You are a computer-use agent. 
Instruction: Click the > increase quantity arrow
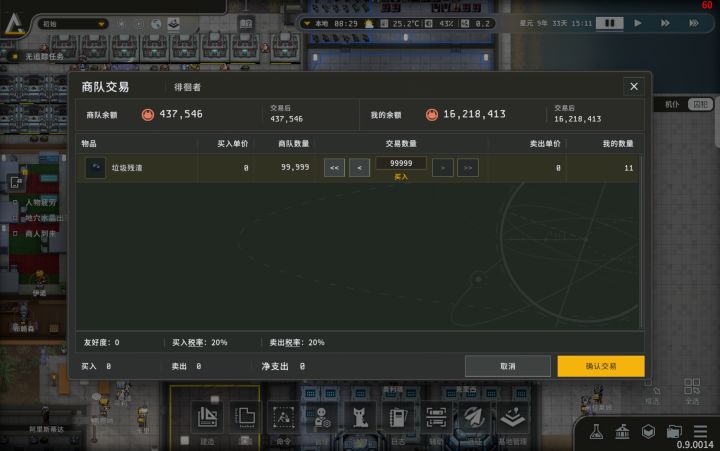443,168
